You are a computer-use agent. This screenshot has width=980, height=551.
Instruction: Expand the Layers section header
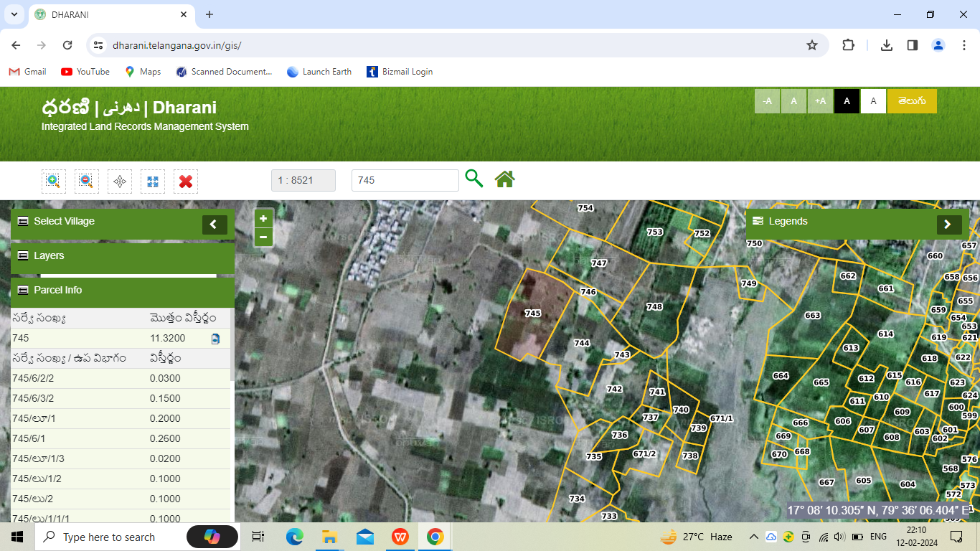(x=122, y=256)
